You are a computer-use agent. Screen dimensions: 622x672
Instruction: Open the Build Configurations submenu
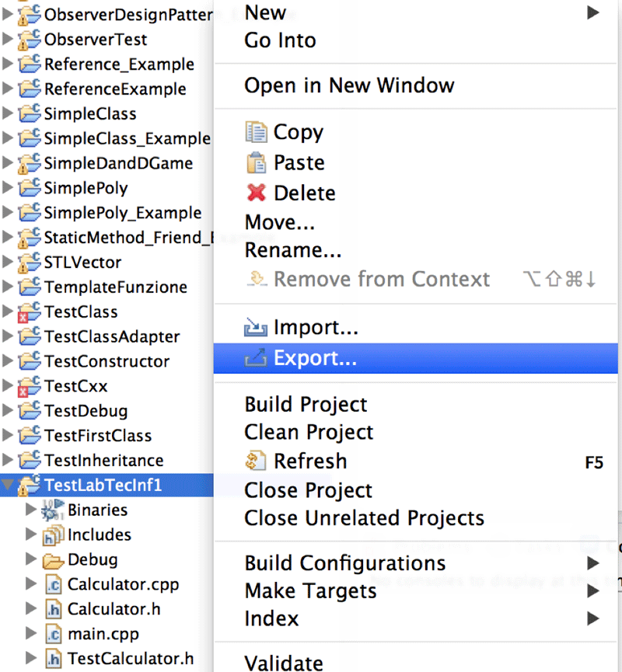point(345,563)
